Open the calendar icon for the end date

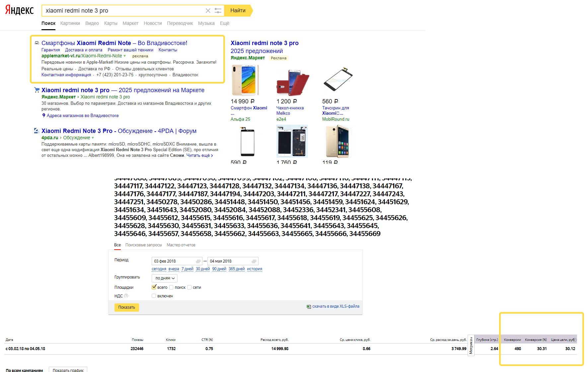(x=254, y=261)
